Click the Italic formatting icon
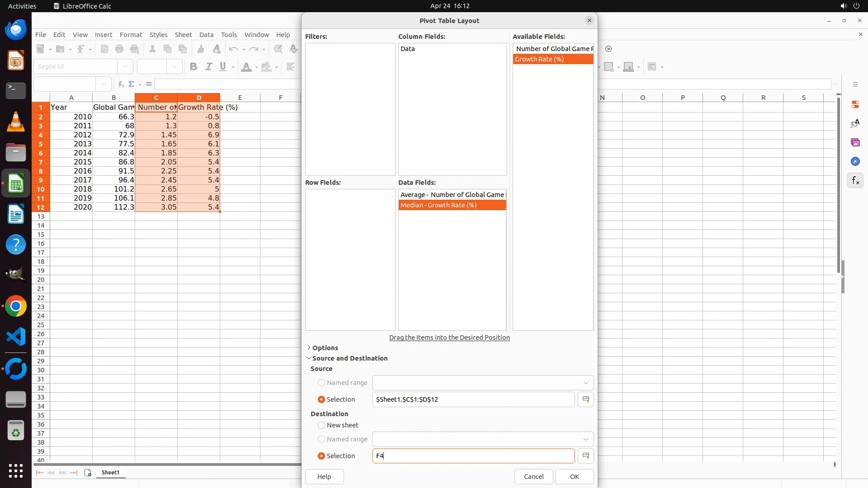868x488 pixels. point(208,67)
